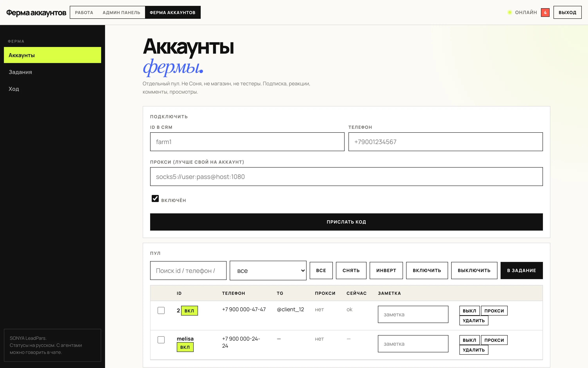Open the АДМИН ПАНЕЛЬ tab
Image resolution: width=588 pixels, height=368 pixels.
coord(121,12)
